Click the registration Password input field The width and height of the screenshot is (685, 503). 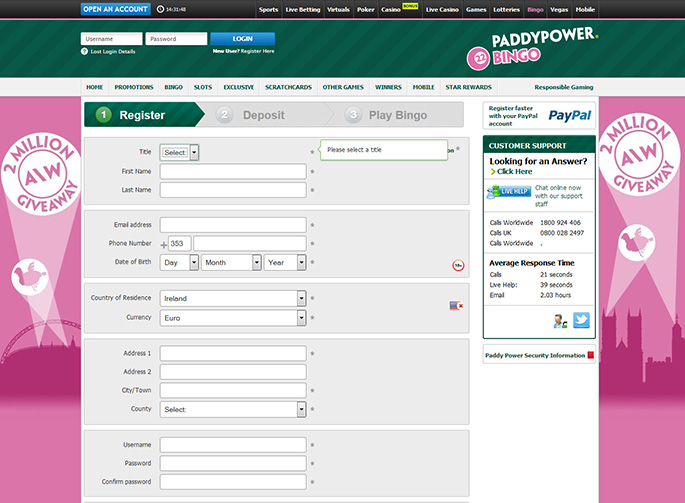[x=233, y=463]
